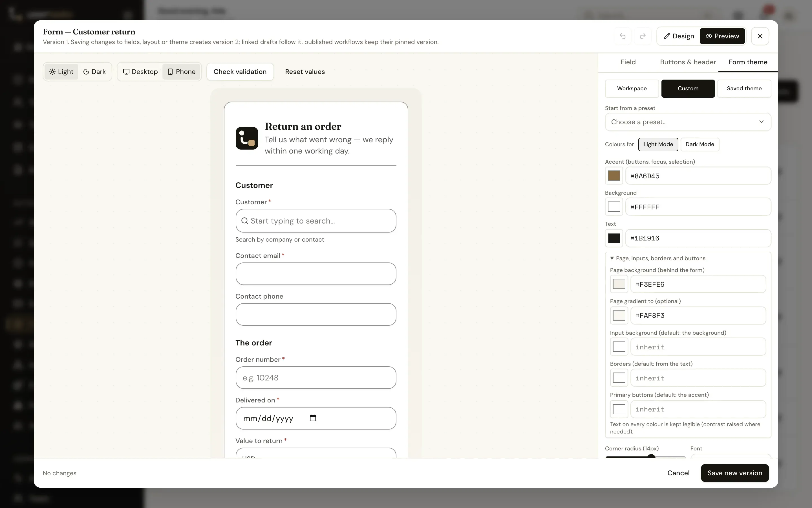Click the Order number field
Screen dimensions: 812x508
pyautogui.click(x=316, y=378)
